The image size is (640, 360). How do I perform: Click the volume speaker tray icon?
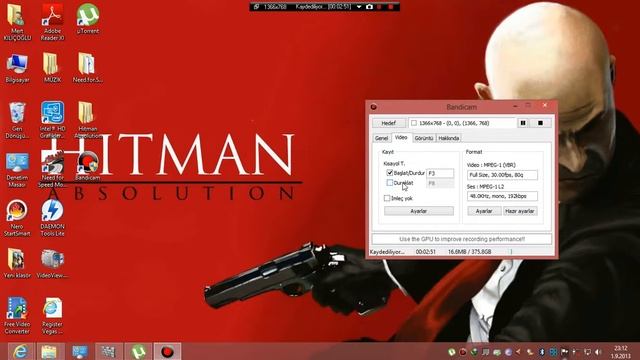pyautogui.click(x=598, y=352)
